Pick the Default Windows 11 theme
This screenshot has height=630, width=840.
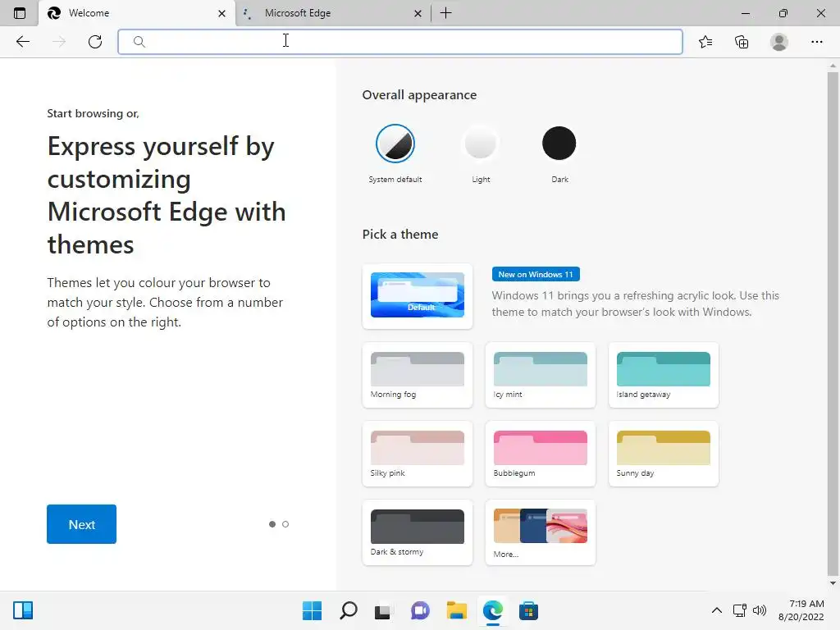coord(418,295)
